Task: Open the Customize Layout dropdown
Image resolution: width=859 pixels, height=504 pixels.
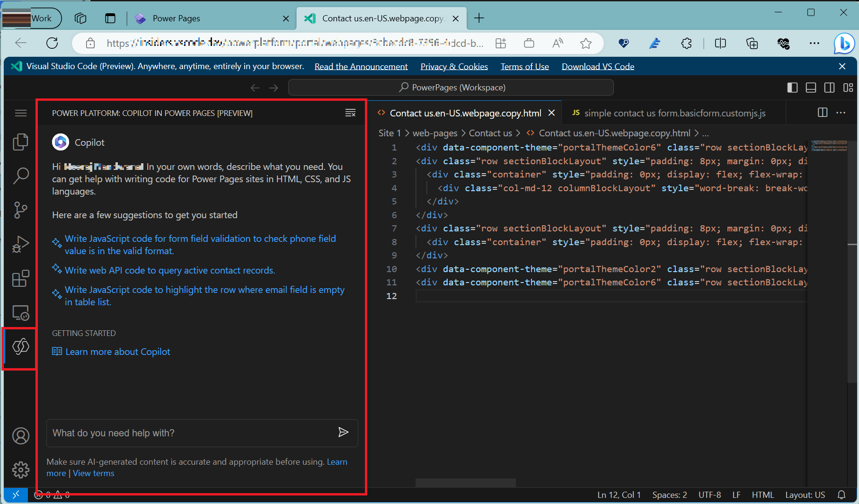Action: tap(849, 87)
